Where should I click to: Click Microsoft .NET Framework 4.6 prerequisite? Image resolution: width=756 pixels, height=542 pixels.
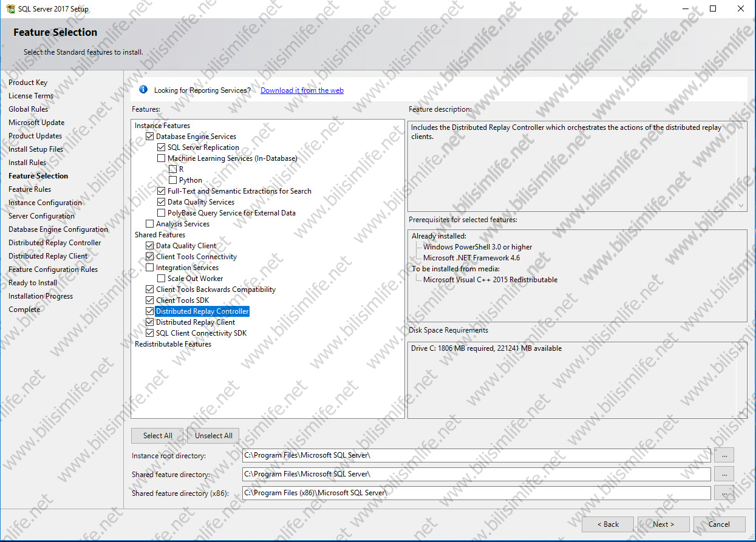click(471, 258)
